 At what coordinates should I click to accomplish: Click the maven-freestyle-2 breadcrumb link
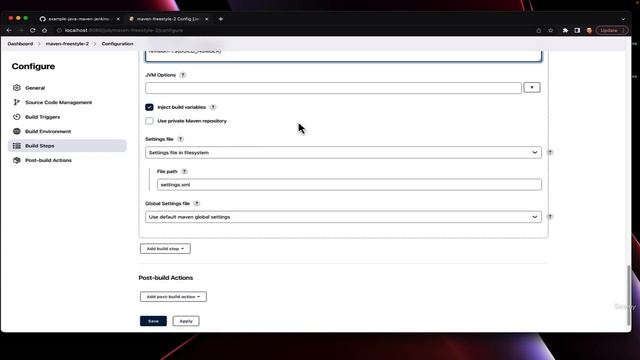pyautogui.click(x=67, y=44)
